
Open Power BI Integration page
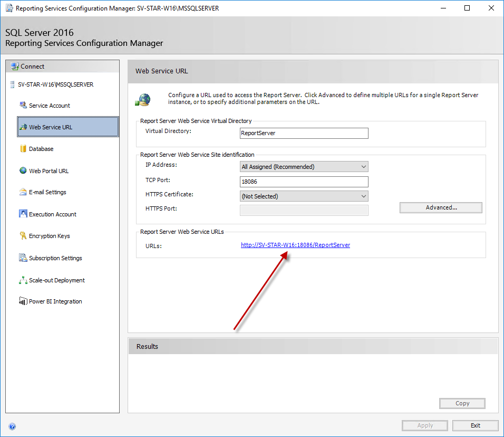click(55, 301)
